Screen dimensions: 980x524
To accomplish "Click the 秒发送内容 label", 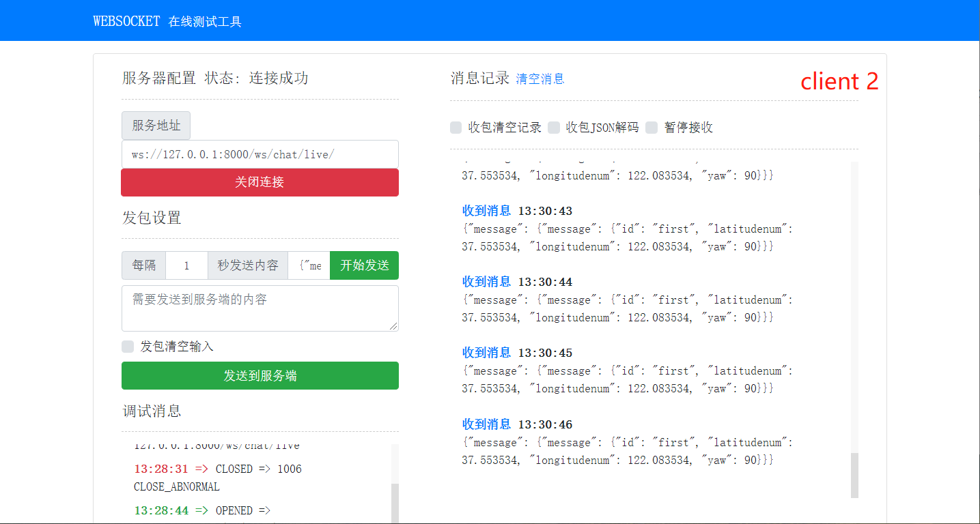I will point(248,265).
